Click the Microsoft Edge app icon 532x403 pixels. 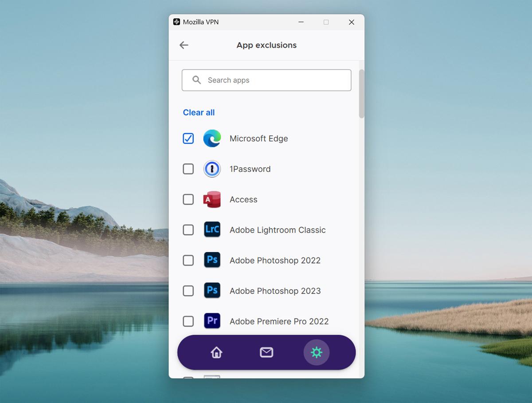click(x=212, y=138)
